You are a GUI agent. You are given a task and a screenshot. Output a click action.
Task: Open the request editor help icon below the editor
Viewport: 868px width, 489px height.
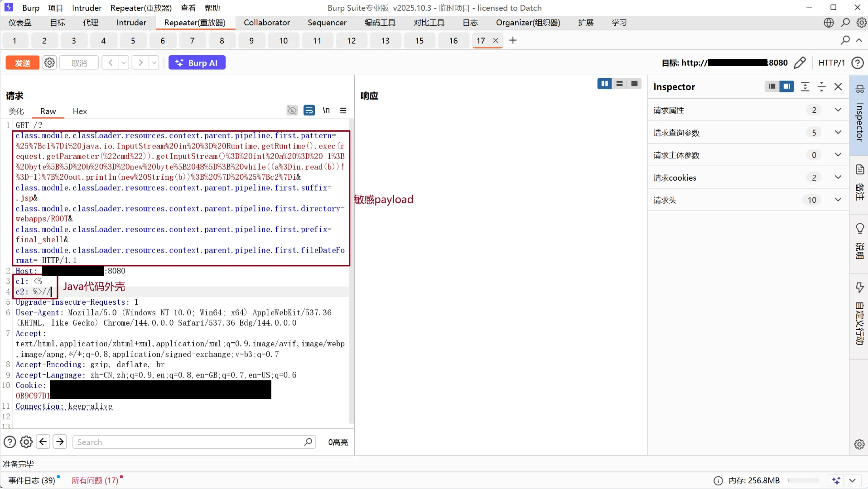click(10, 442)
